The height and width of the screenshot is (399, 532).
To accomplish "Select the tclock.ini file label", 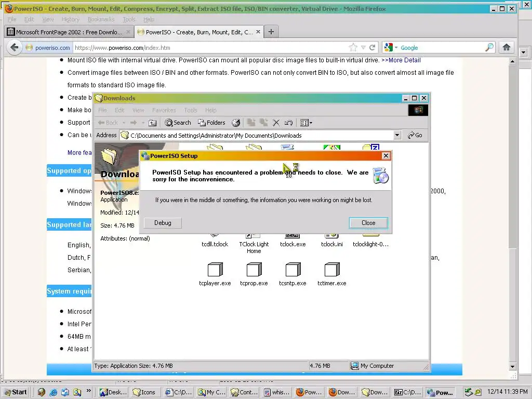I will point(332,244).
